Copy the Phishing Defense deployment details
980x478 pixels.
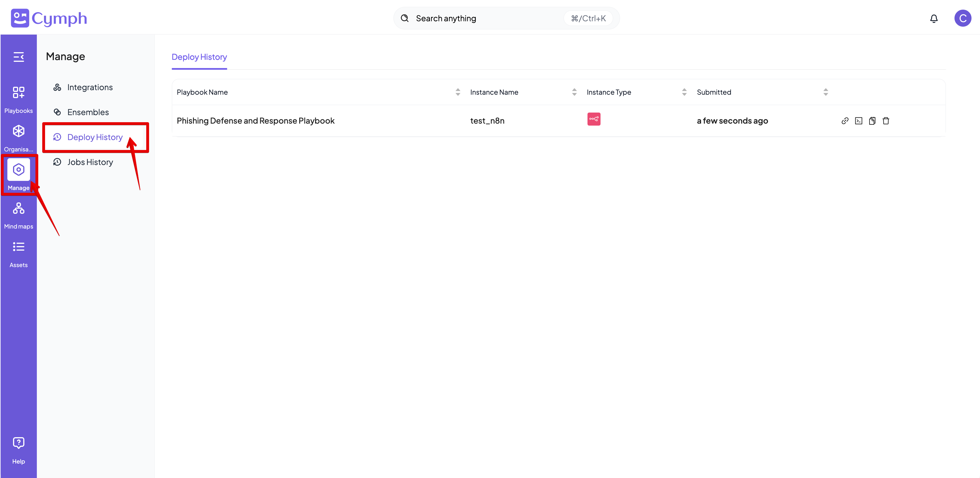click(x=872, y=120)
